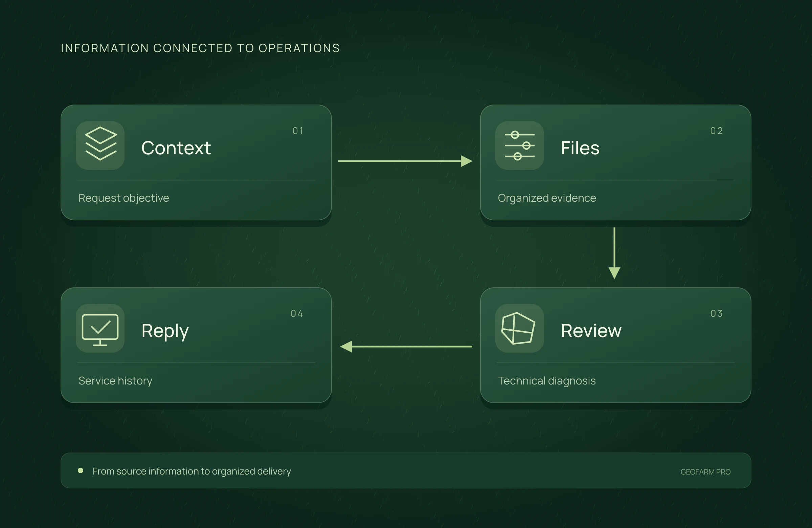812x528 pixels.
Task: Click the 'Request objective' caption
Action: tap(124, 198)
